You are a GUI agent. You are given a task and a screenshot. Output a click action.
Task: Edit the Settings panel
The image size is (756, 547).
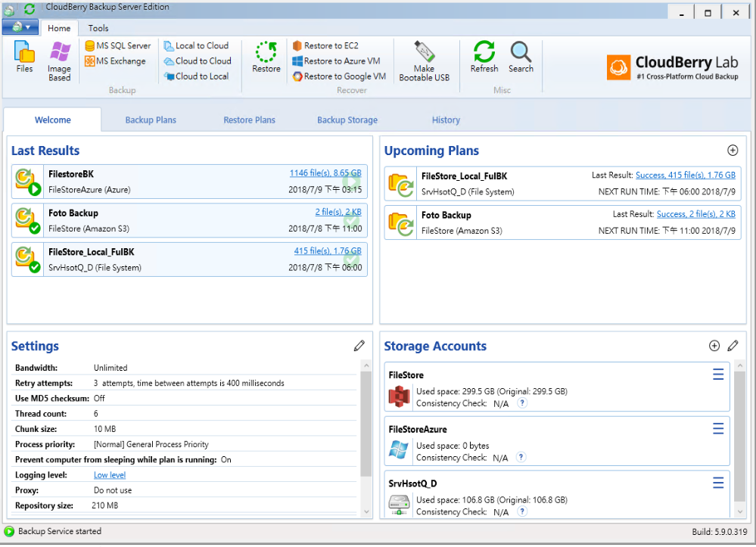coord(359,346)
